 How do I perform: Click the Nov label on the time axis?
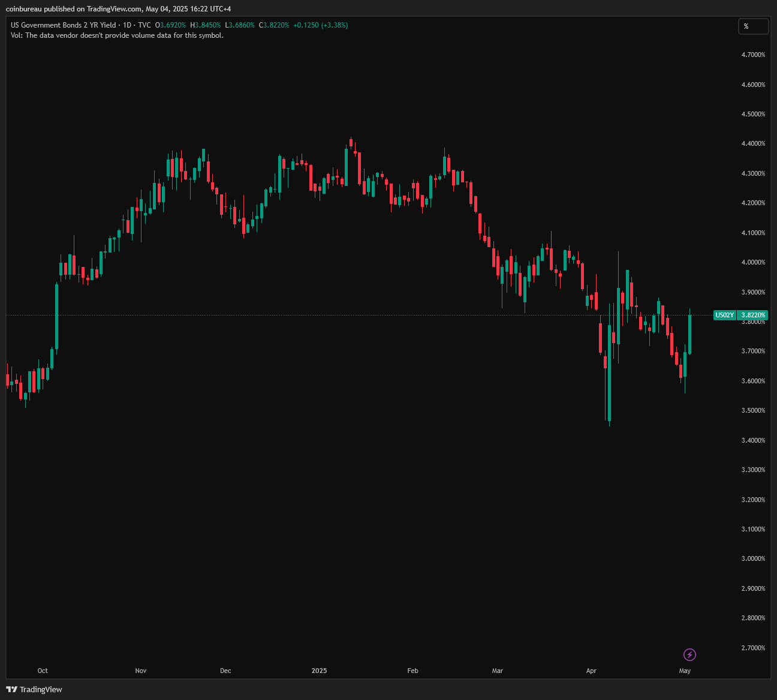pyautogui.click(x=141, y=671)
